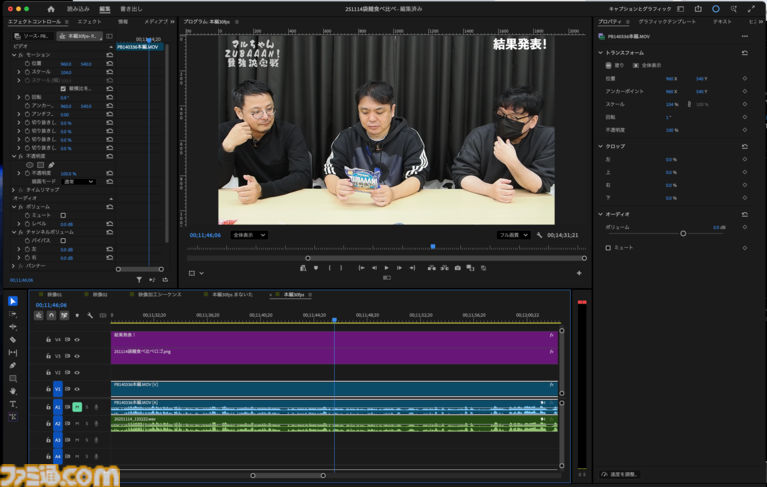Adjust the ボリューム slider in Properties panel
Screen dimensions: 767x487
[683, 233]
